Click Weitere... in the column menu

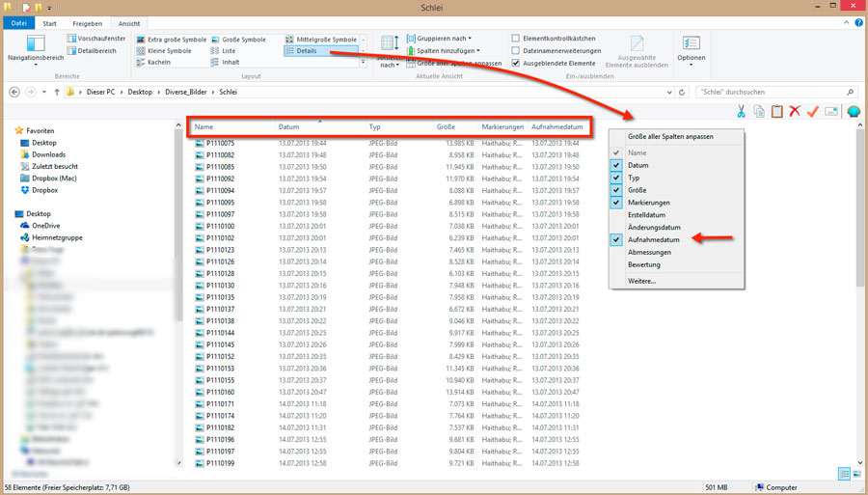pyautogui.click(x=641, y=281)
